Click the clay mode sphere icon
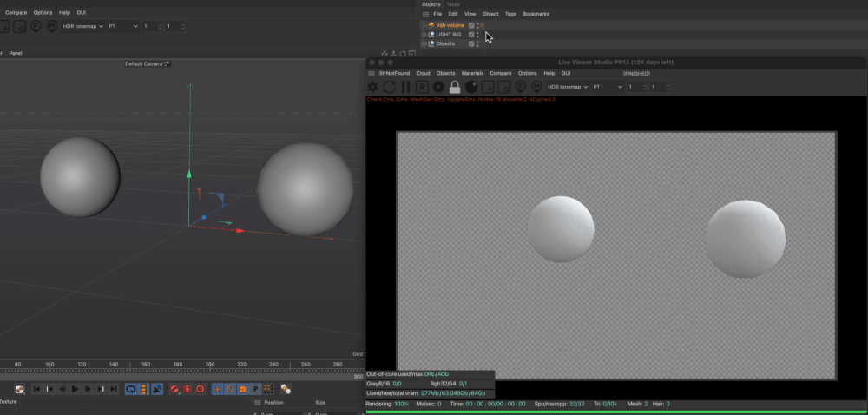This screenshot has height=415, width=868. (x=471, y=87)
